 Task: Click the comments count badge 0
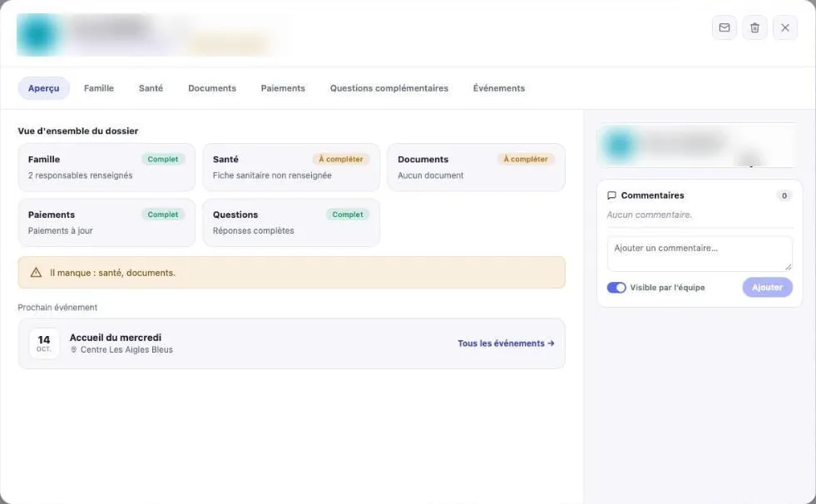(x=784, y=195)
